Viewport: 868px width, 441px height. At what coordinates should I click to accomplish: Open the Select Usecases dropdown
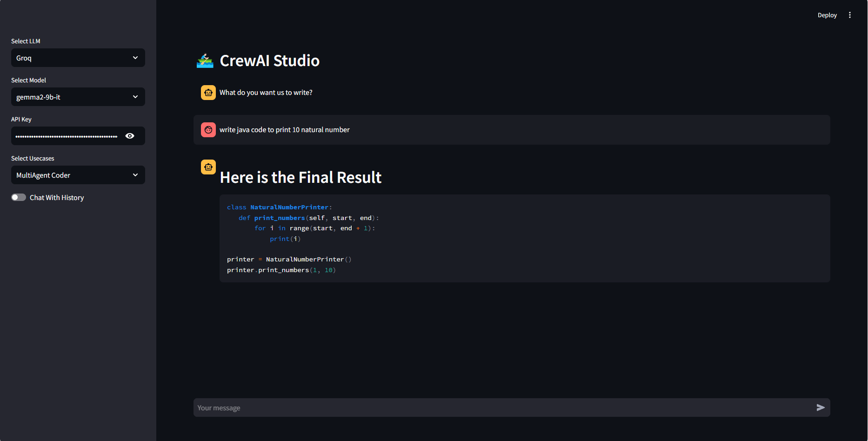coord(77,175)
